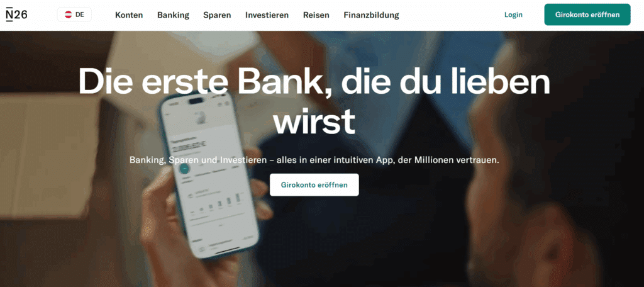
Task: Click green Girokonto eröffnen header button
Action: coord(587,15)
